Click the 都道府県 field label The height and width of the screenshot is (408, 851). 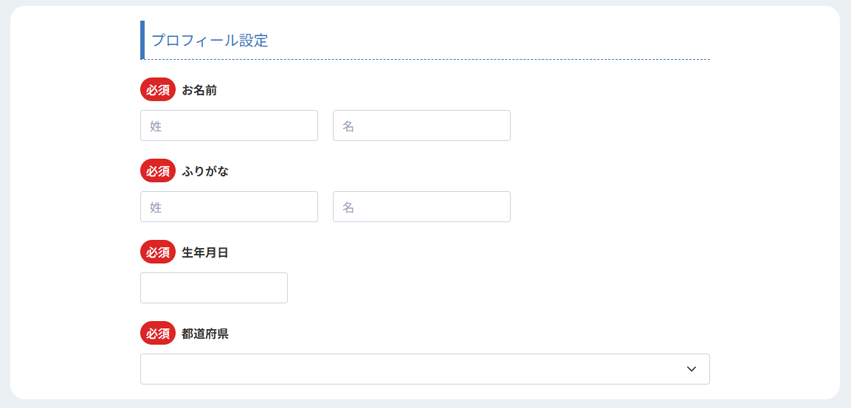click(205, 334)
